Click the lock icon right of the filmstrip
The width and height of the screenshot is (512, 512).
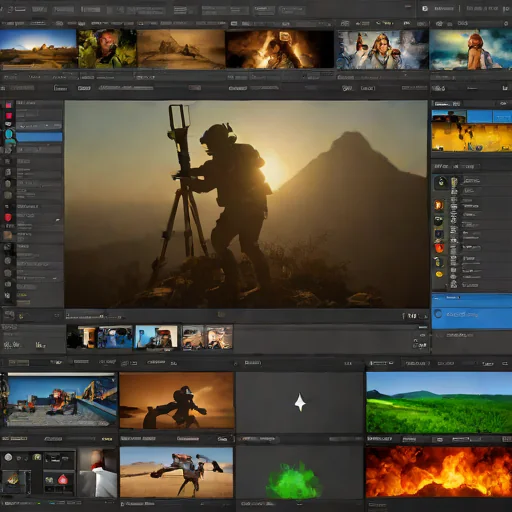(415, 342)
